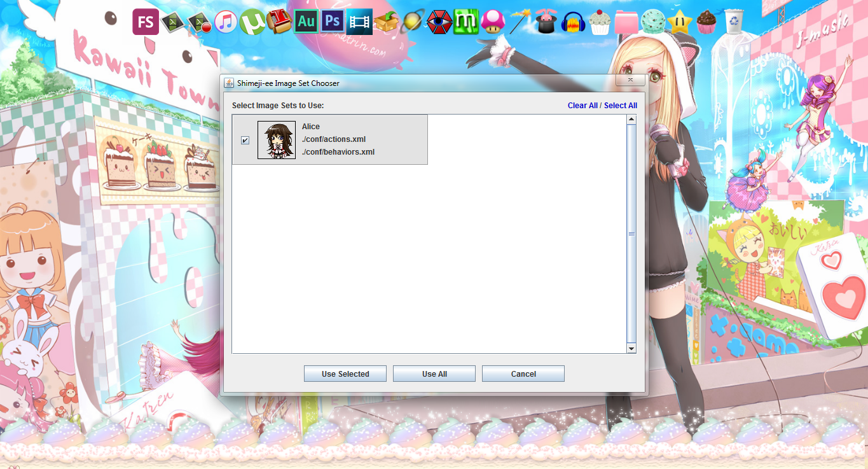
Task: Click the Clear All link
Action: point(582,105)
